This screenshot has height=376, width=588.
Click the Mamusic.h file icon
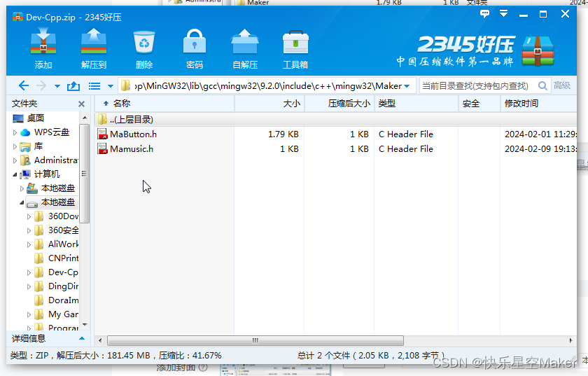[x=102, y=148]
